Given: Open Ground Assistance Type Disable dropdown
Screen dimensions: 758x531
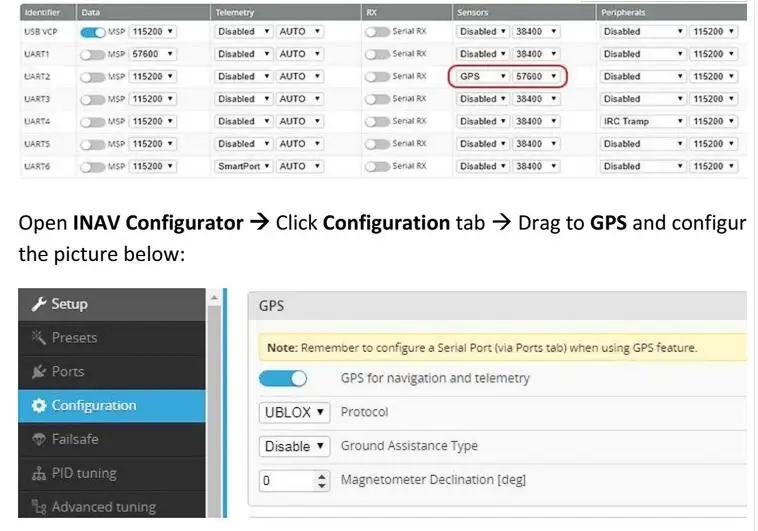Looking at the screenshot, I should coord(294,446).
